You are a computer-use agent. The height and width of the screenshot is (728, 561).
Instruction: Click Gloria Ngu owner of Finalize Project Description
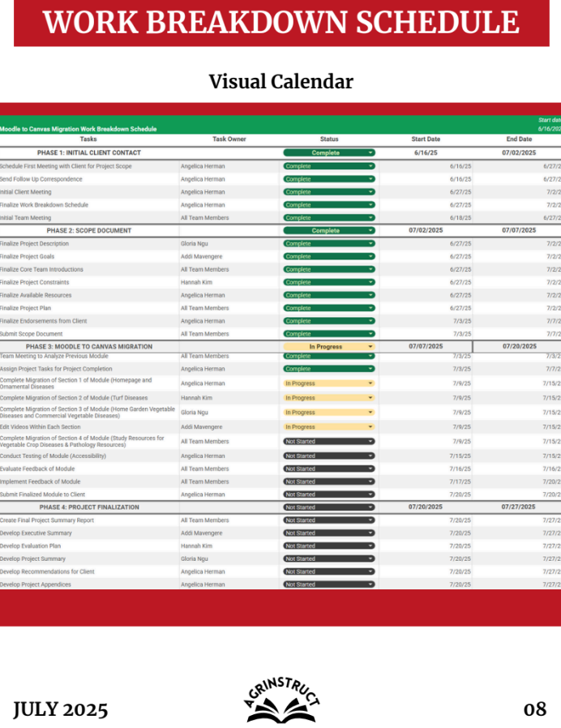pos(194,244)
